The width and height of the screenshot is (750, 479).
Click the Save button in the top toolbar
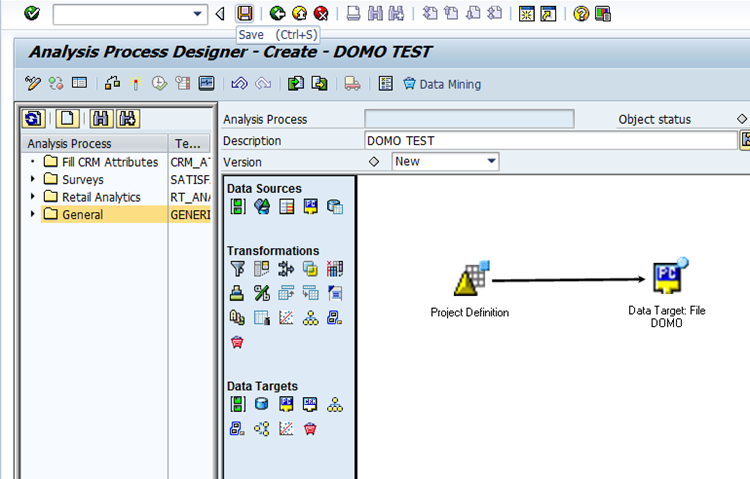pos(245,13)
